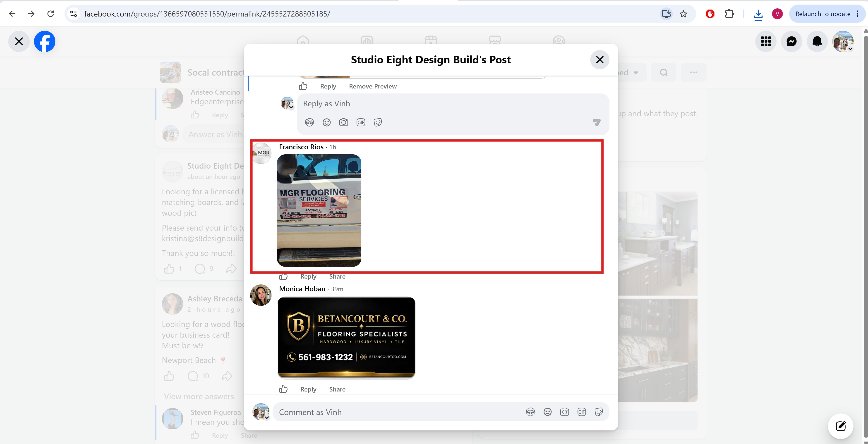Click the timestamp 39m

tap(337, 289)
